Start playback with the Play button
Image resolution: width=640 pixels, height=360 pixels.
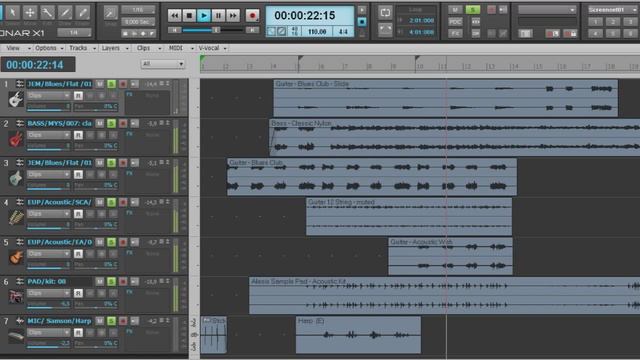204,16
